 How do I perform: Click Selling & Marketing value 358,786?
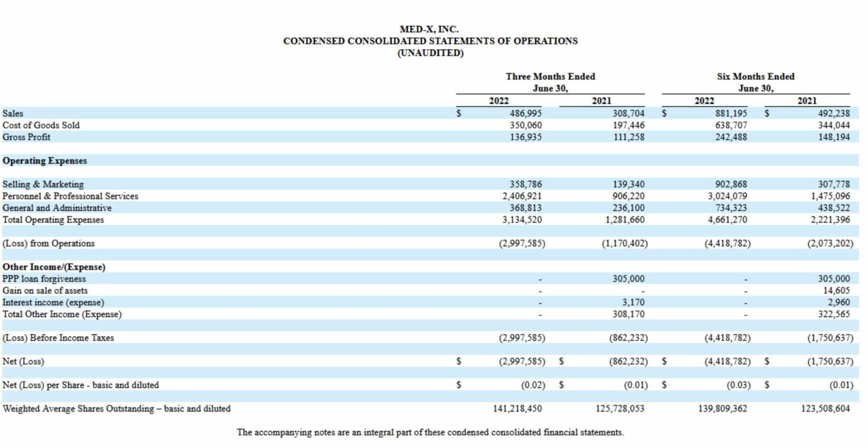526,184
